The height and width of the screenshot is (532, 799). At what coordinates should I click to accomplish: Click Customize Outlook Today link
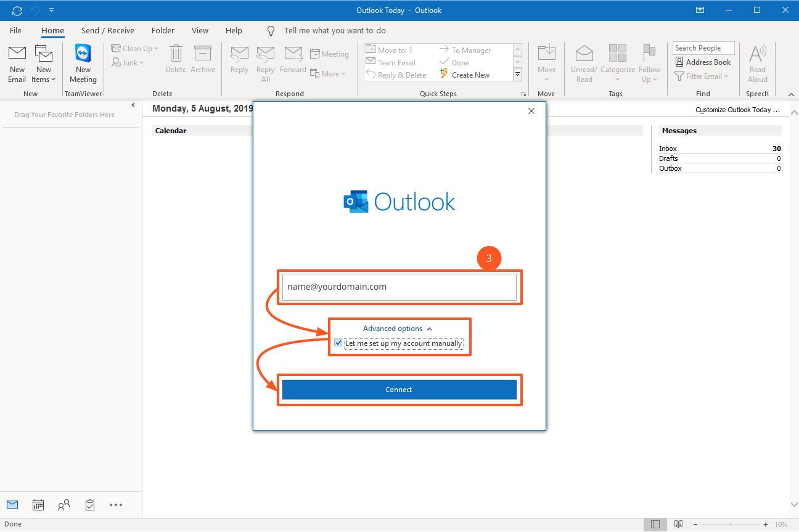click(x=737, y=110)
